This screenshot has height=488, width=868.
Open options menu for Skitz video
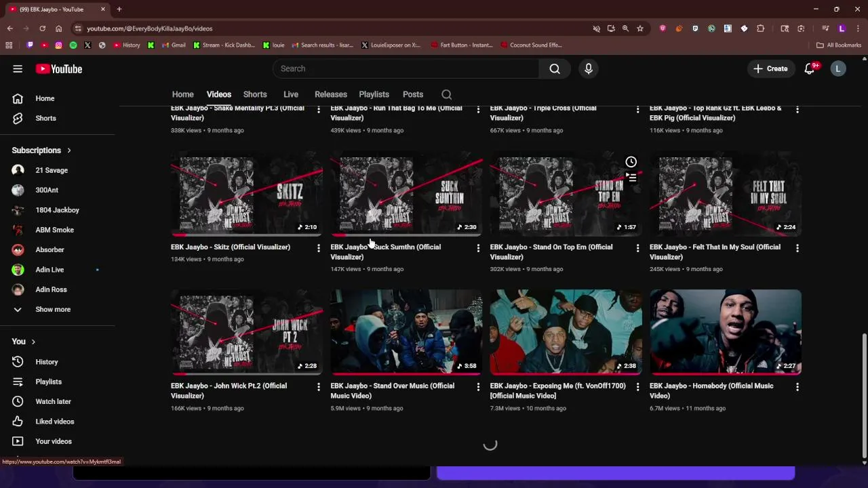pos(318,248)
